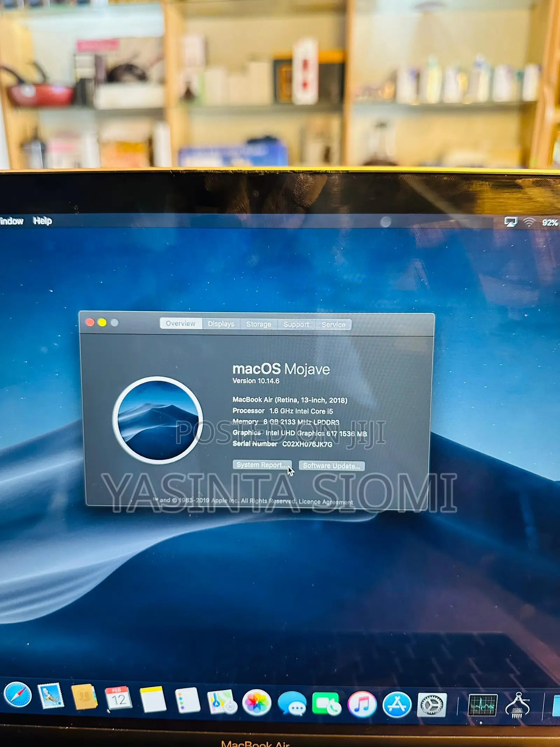
Task: Open Activity Monitor in the Dock
Action: point(483,705)
